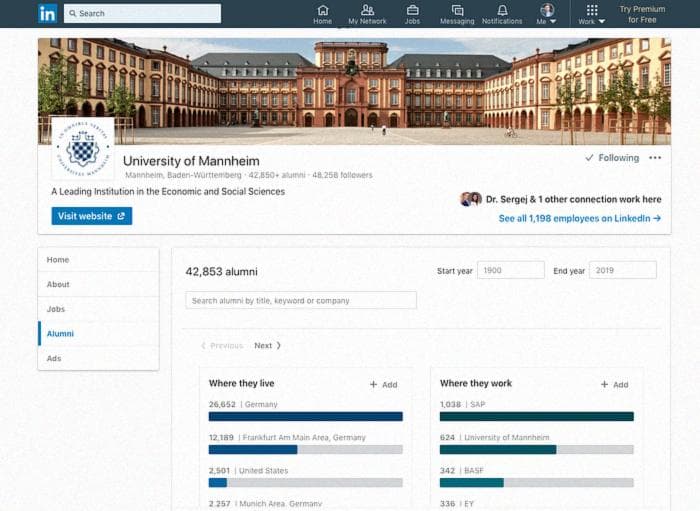Click connection avatars next to Dr. Sergej
The height and width of the screenshot is (511, 700).
tap(471, 199)
